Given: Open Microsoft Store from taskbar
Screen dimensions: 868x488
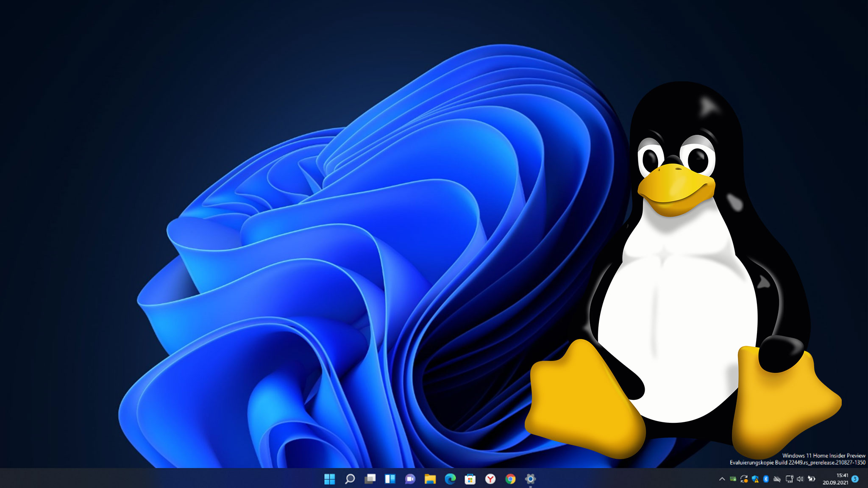Looking at the screenshot, I should tap(470, 479).
